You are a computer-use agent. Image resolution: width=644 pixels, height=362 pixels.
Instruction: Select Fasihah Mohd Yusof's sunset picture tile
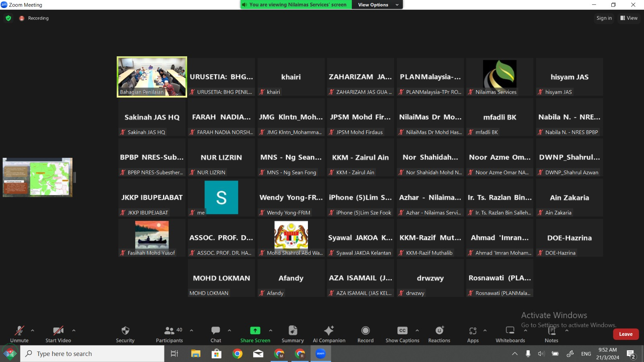[152, 238]
